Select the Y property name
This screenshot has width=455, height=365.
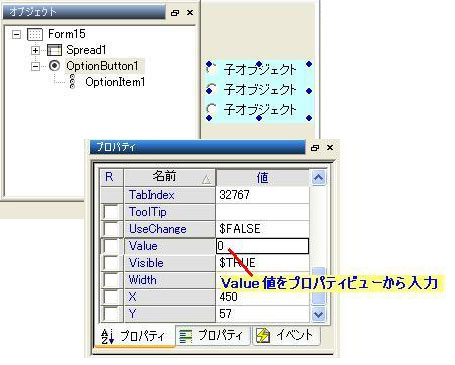170,314
